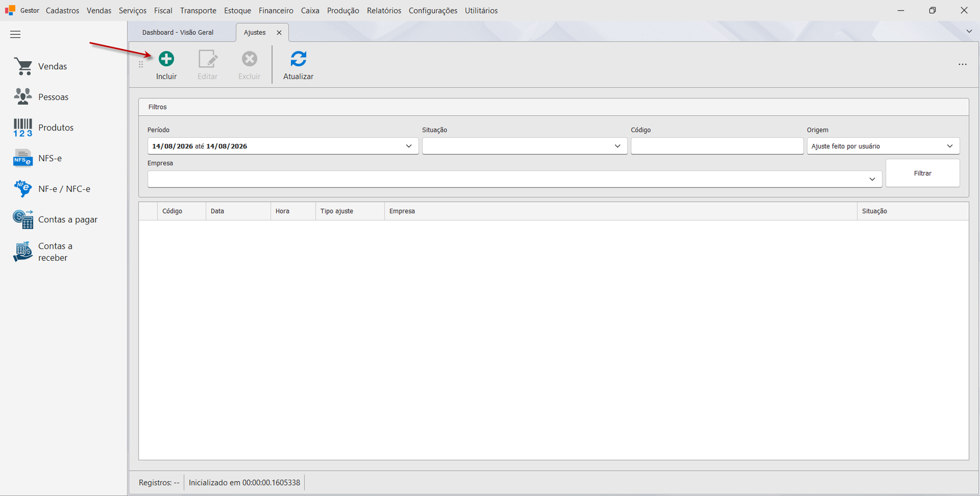The image size is (980, 496).
Task: Click the green Incluir plus icon
Action: point(166,59)
